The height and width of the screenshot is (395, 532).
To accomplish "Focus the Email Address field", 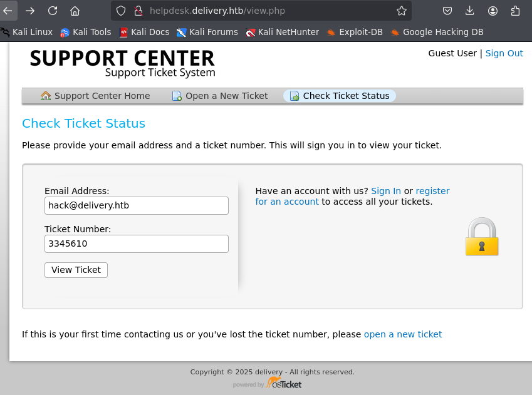I will pos(137,205).
